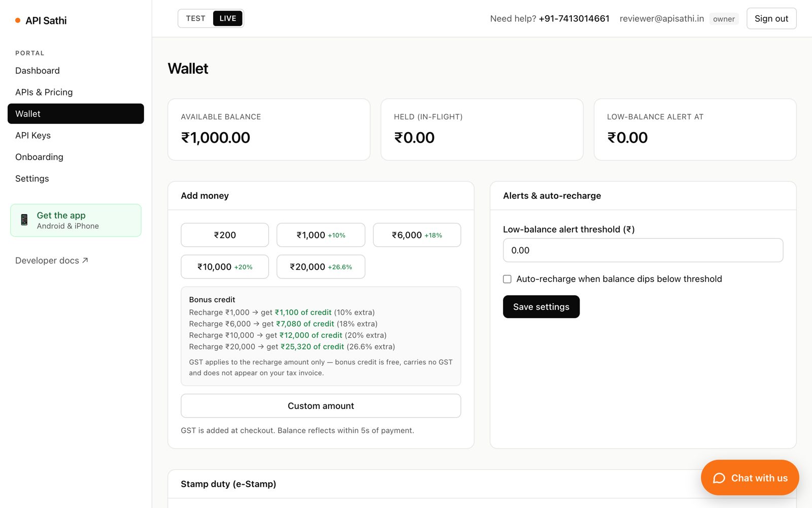Screen dimensions: 812x508
Task: Click the Add money heading
Action: point(205,196)
